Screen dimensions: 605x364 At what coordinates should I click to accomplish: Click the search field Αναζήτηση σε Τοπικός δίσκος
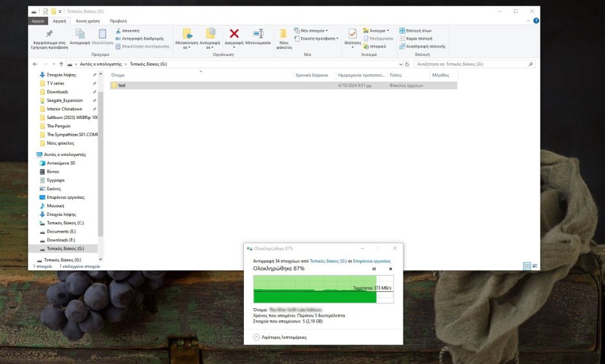tap(471, 64)
